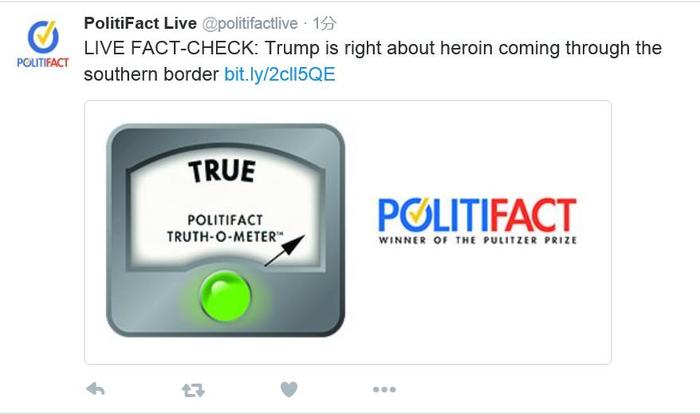Viewport: 700px width, 414px height.
Task: Click the green light on the meter
Action: click(225, 296)
